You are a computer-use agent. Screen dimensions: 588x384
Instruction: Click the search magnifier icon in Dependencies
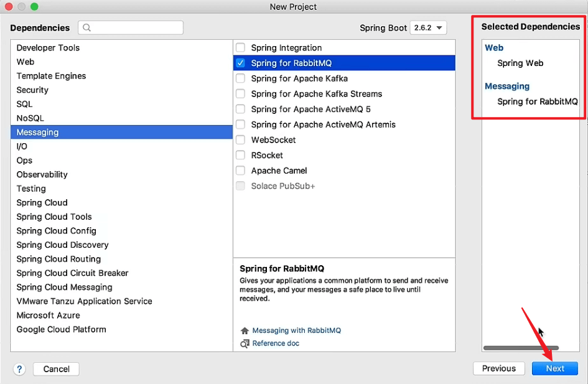86,27
